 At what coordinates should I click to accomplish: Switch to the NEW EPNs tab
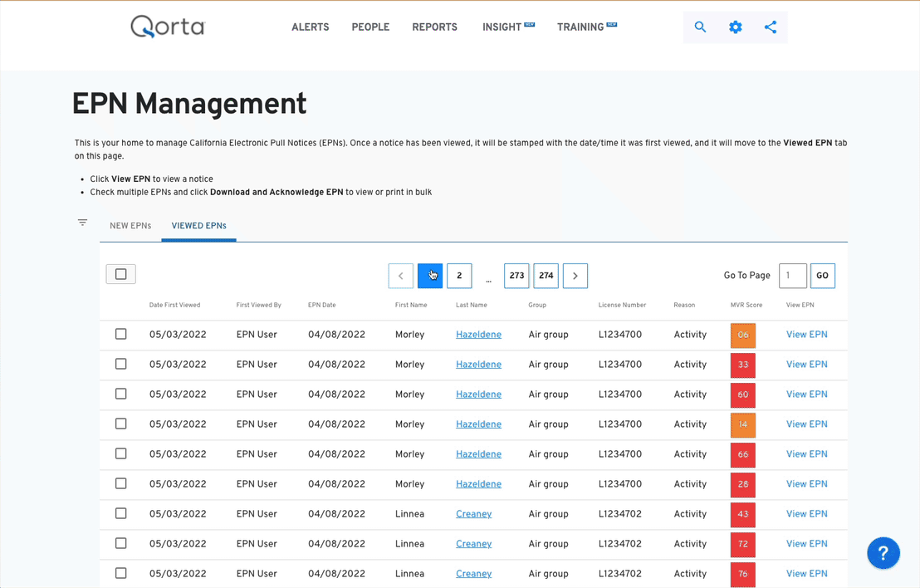point(130,225)
